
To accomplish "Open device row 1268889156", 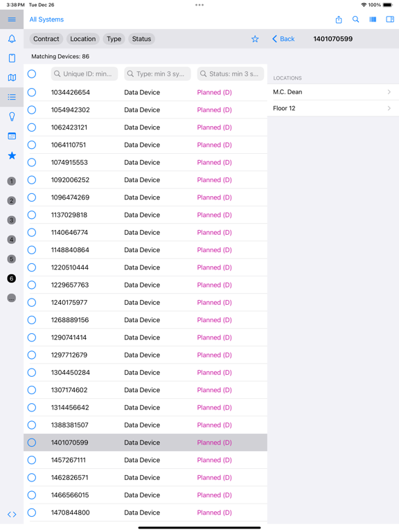I will click(145, 320).
